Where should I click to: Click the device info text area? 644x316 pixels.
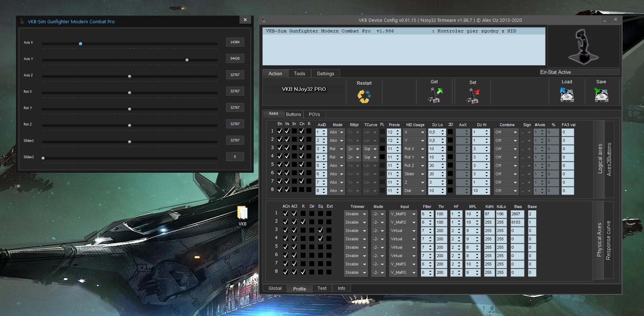[x=404, y=46]
